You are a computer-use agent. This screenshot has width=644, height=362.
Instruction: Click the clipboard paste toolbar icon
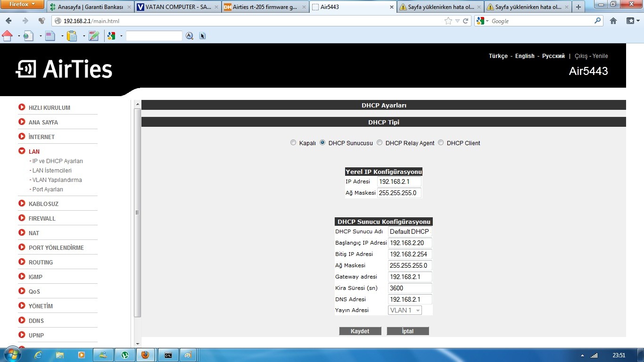click(x=72, y=36)
